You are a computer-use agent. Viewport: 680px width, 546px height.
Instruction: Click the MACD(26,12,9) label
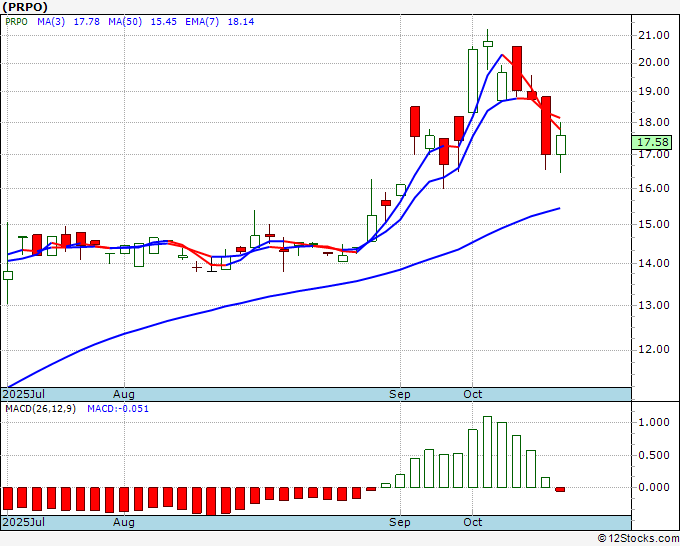tap(40, 409)
